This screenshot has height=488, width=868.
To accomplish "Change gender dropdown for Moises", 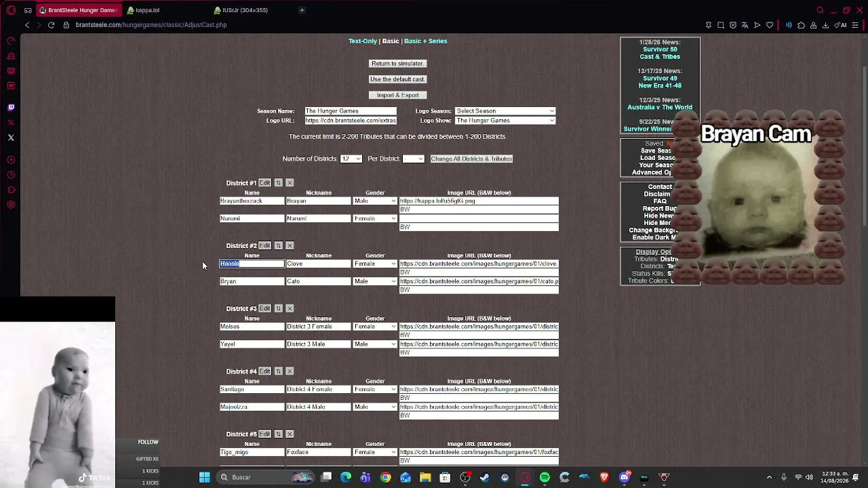I will (x=375, y=327).
